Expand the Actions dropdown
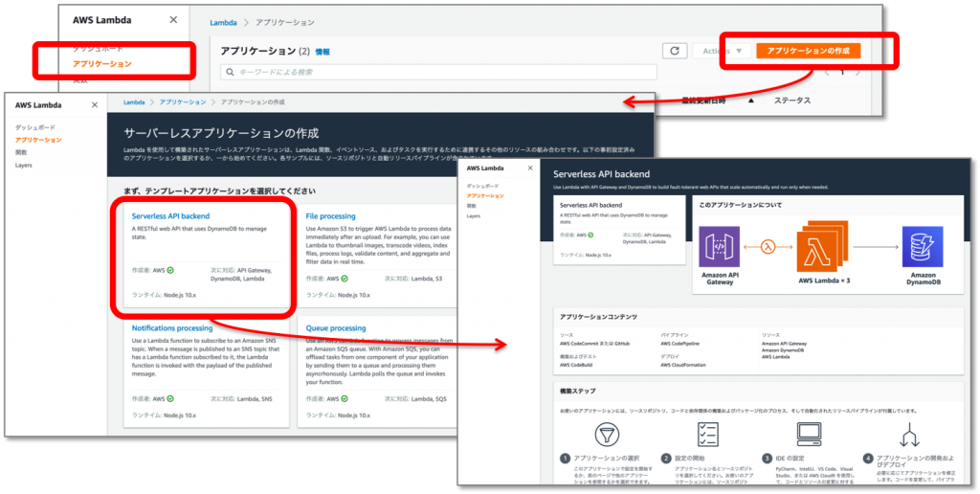This screenshot has width=980, height=494. pyautogui.click(x=722, y=51)
